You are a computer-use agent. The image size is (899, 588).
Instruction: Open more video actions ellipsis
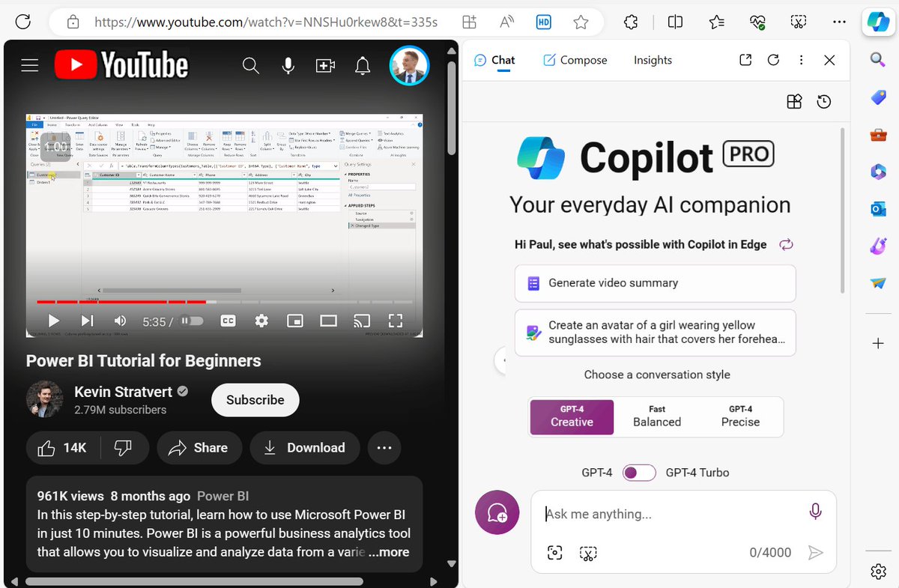pyautogui.click(x=384, y=448)
